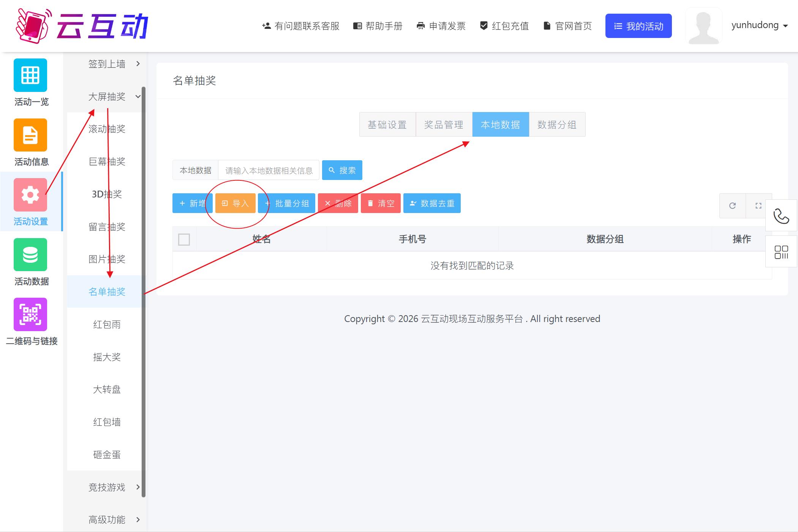798x532 pixels.
Task: Open 活动数据 database icon
Action: point(30,255)
